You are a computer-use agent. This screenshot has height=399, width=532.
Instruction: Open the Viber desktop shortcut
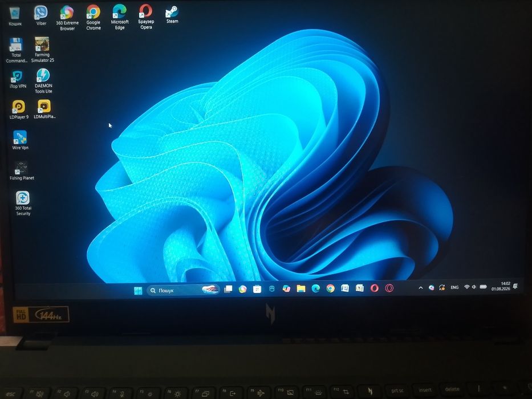click(41, 15)
